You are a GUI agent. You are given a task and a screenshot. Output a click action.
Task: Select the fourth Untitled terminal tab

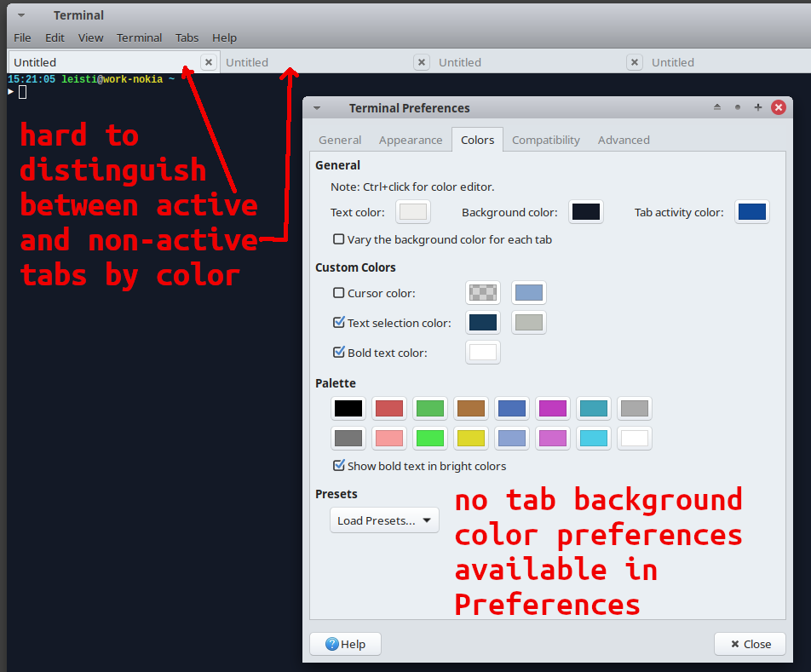pos(673,62)
